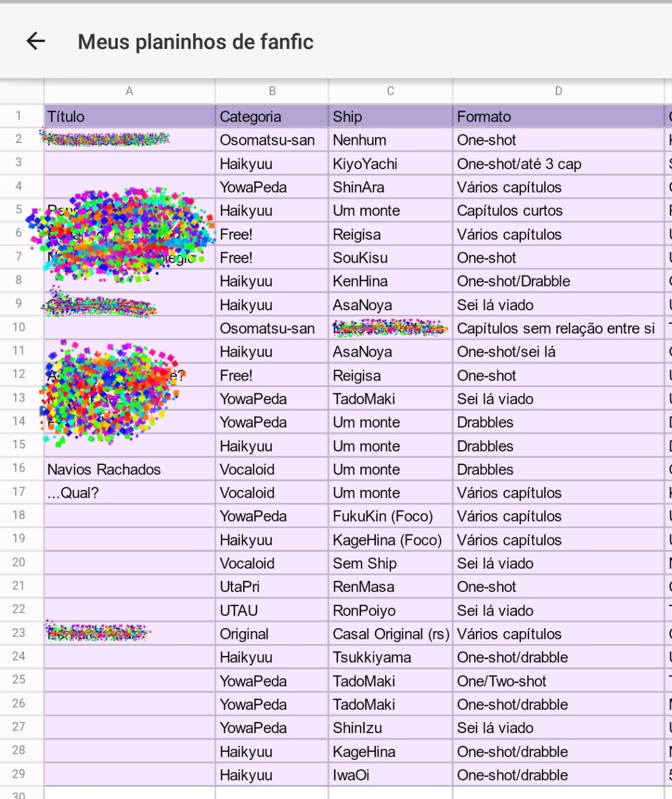672x799 pixels.
Task: Click the Casal Original (rs) cell
Action: (x=390, y=634)
